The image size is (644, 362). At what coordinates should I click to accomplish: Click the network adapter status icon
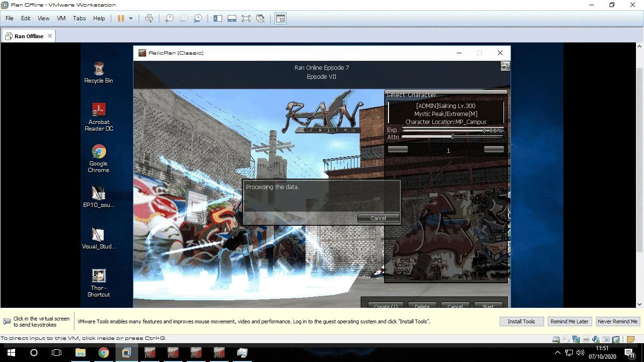click(x=576, y=339)
